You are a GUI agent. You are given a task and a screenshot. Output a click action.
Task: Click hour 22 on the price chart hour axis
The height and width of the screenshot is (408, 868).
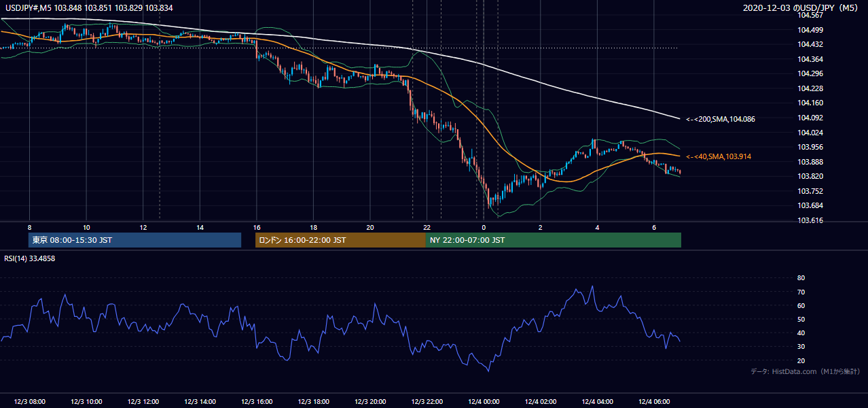[x=427, y=227]
